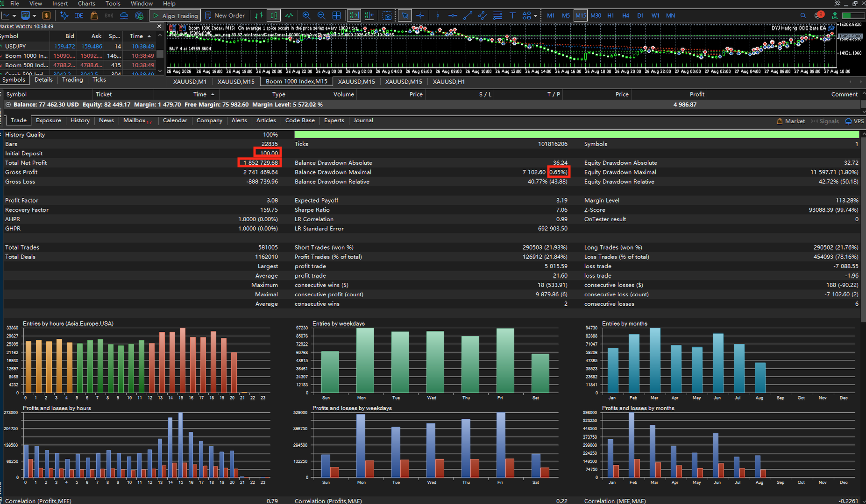Image resolution: width=866 pixels, height=504 pixels.
Task: Click the green LVL icon
Action: point(835,15)
